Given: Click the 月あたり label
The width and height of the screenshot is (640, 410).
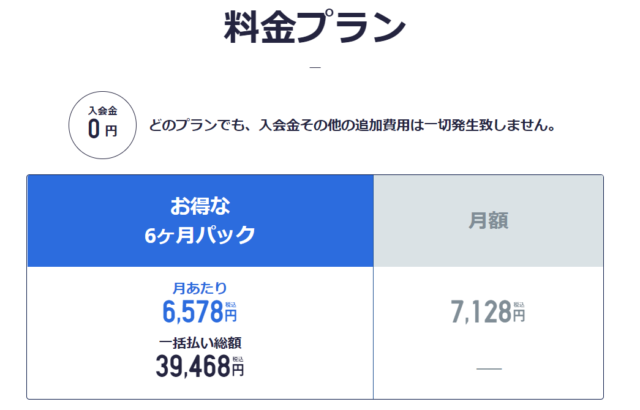Looking at the screenshot, I should pyautogui.click(x=200, y=288).
